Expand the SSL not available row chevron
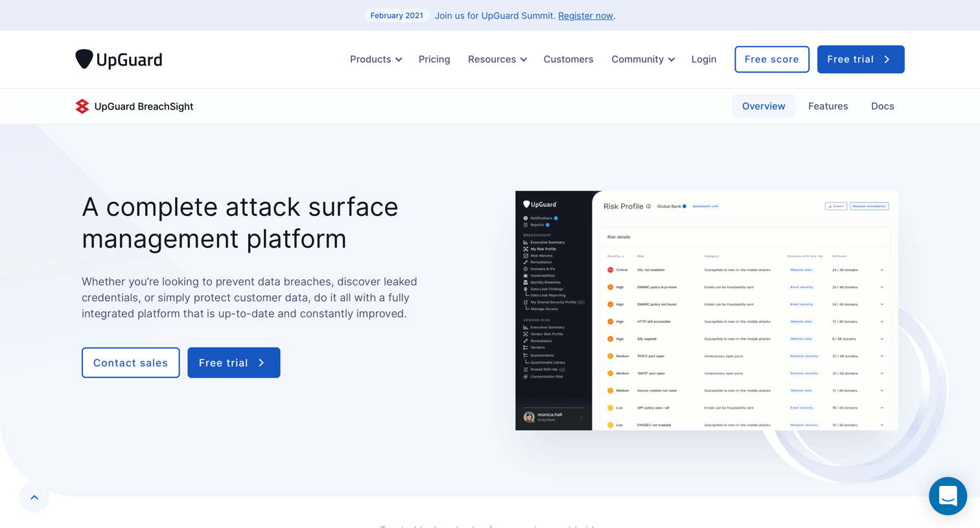The height and width of the screenshot is (528, 980). 882,270
